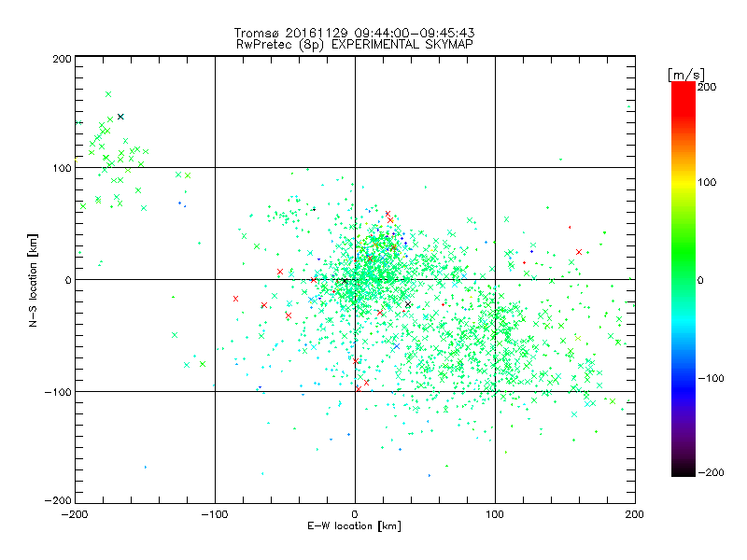Screen dimensions: 747x560
Task: Click the x-axis tick label 0
Action: (x=355, y=515)
